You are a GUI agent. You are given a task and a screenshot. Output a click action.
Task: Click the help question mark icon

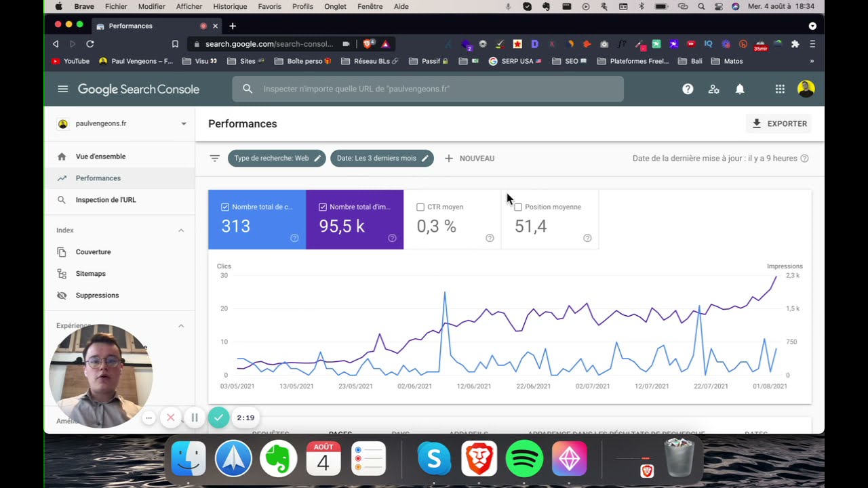coord(688,89)
